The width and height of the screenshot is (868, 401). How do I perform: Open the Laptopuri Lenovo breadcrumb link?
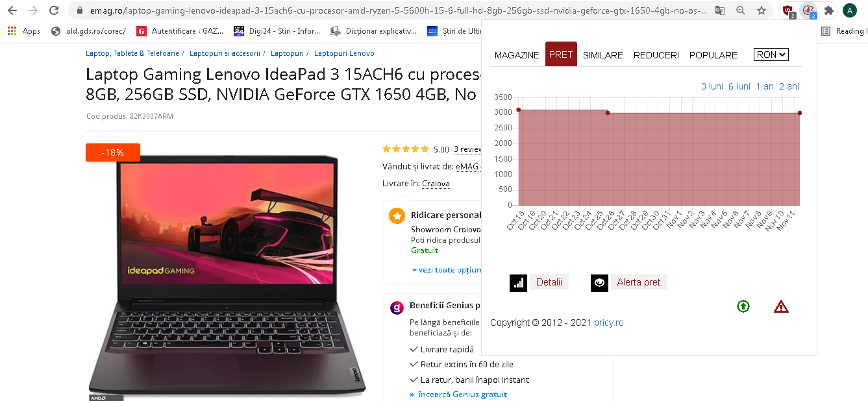pyautogui.click(x=344, y=53)
